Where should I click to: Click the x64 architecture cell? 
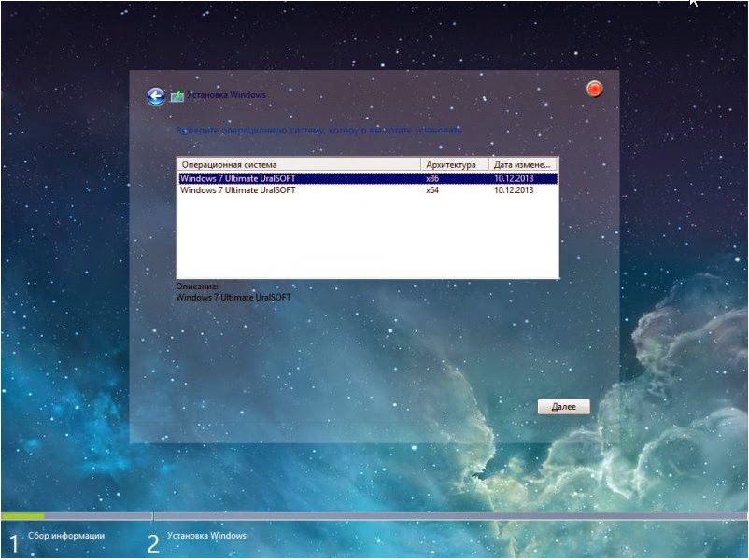tap(432, 190)
